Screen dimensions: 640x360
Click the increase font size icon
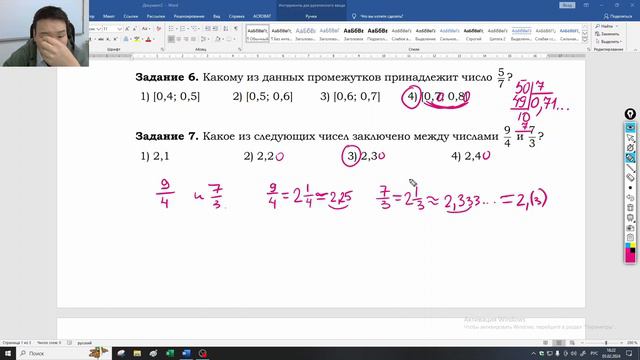127,29
